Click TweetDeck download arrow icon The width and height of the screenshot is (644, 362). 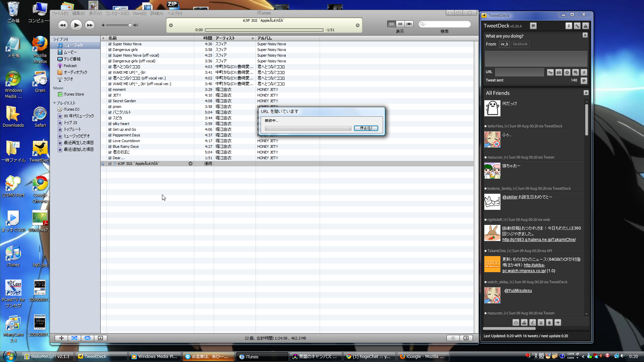567,72
